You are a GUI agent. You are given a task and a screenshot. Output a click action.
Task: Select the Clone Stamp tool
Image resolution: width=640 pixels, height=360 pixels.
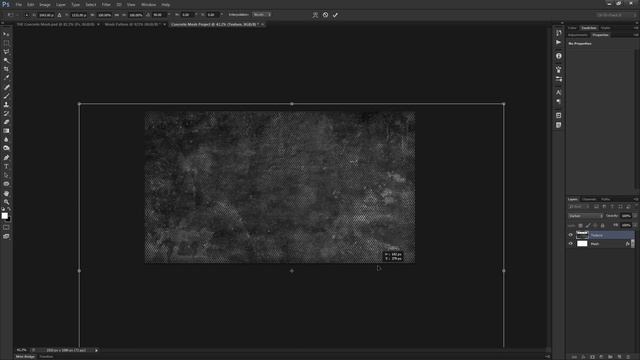click(x=6, y=104)
